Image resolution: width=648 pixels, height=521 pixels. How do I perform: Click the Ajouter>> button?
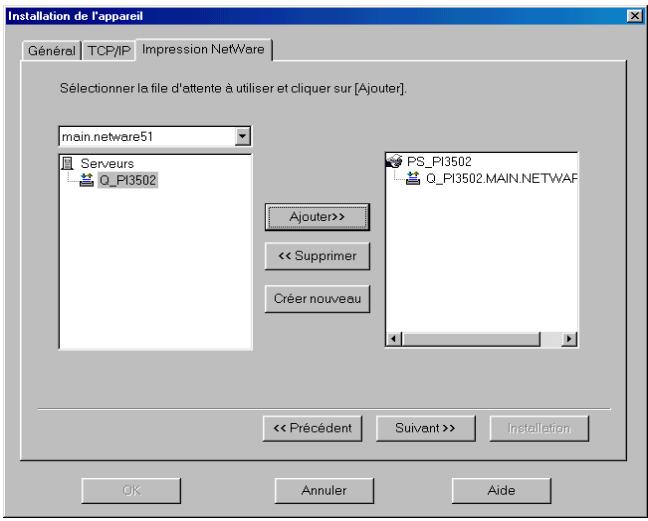click(x=317, y=217)
